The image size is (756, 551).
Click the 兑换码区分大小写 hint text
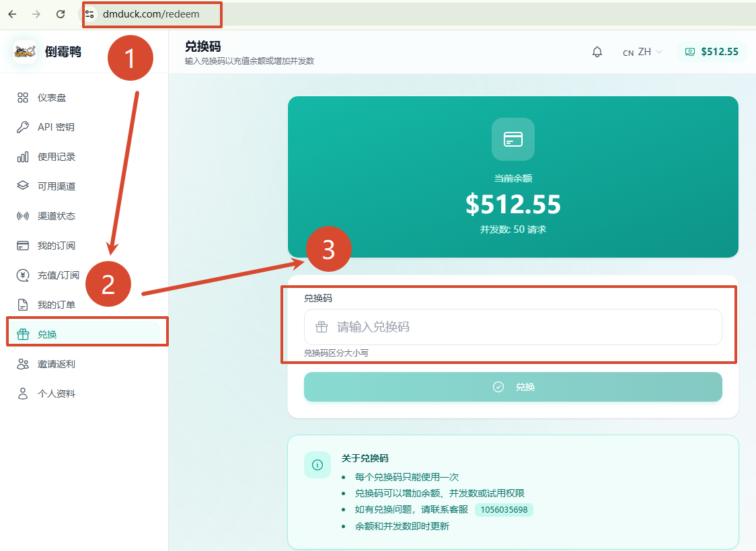pos(336,353)
